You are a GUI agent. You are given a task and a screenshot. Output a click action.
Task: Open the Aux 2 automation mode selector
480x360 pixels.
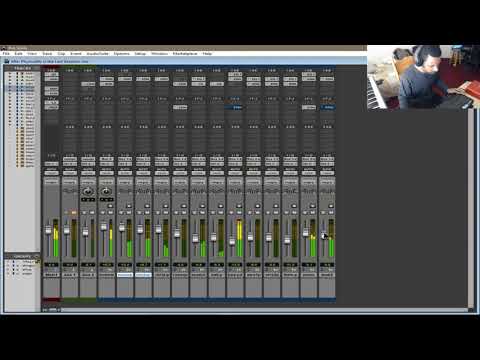point(88,173)
